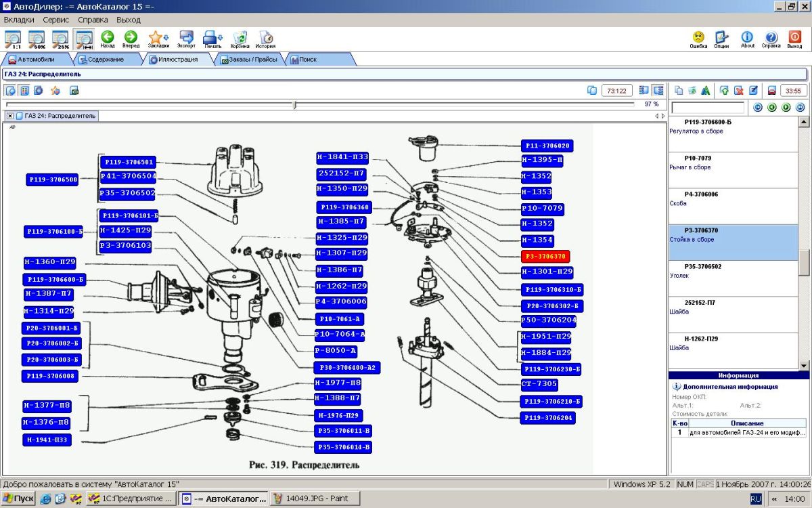This screenshot has height=508, width=812.
Task: Open the Корзина basket
Action: pyautogui.click(x=240, y=39)
